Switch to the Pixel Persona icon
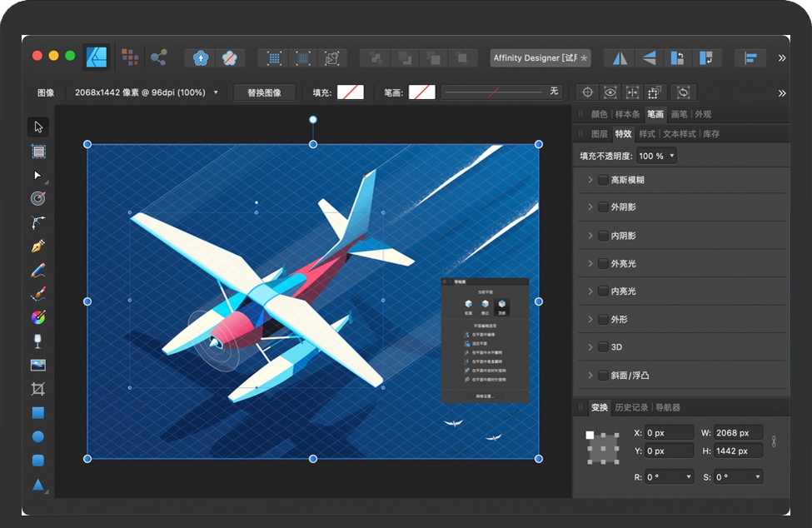The width and height of the screenshot is (812, 528). tap(130, 57)
